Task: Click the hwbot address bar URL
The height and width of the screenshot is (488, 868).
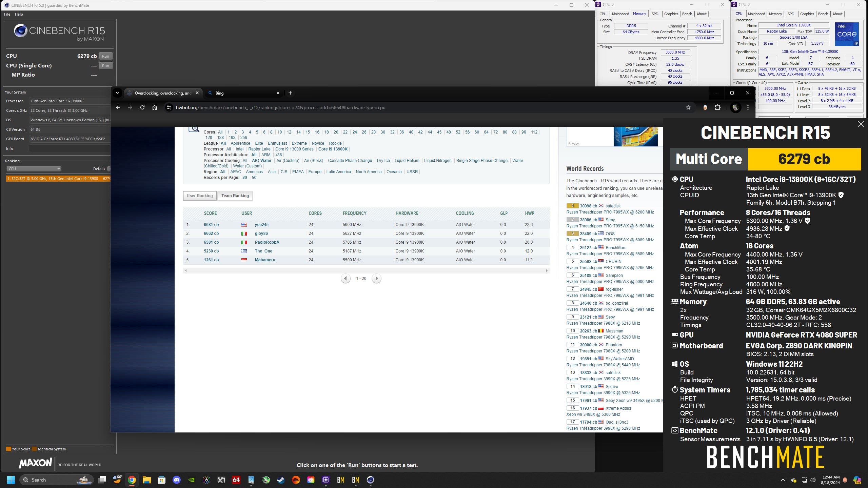Action: (280, 107)
